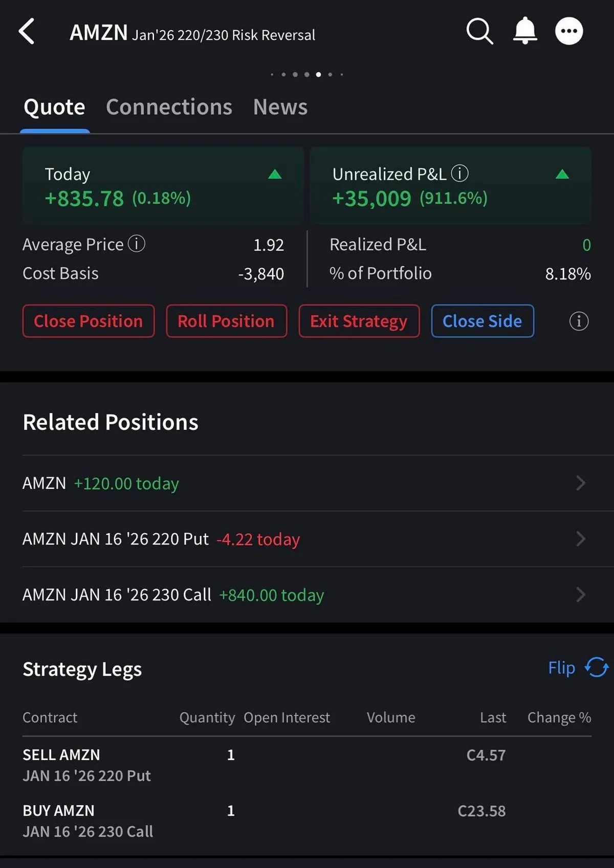Open the notifications bell icon
The width and height of the screenshot is (614, 868).
pyautogui.click(x=525, y=31)
